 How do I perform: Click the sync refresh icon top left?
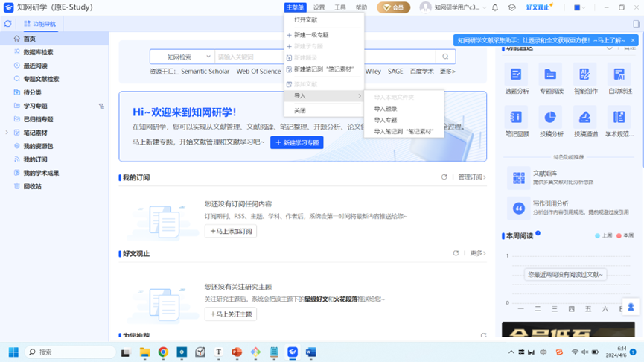pos(7,24)
